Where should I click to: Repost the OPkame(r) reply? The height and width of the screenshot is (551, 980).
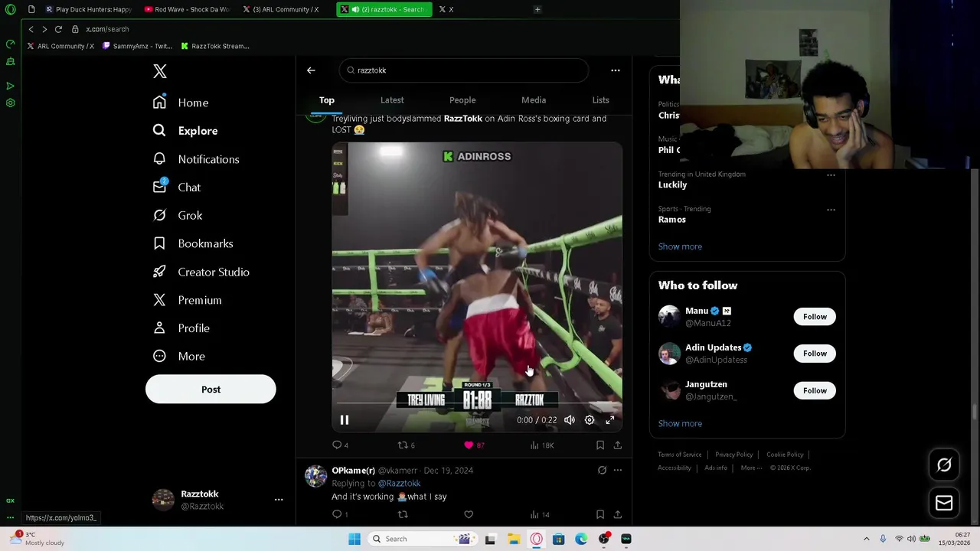[403, 515]
